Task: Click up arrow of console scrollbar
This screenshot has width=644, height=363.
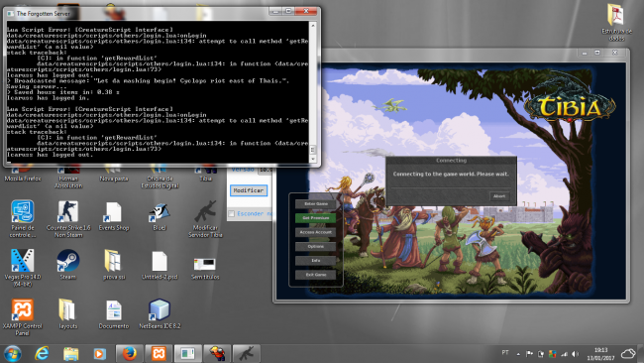Action: coord(313,26)
